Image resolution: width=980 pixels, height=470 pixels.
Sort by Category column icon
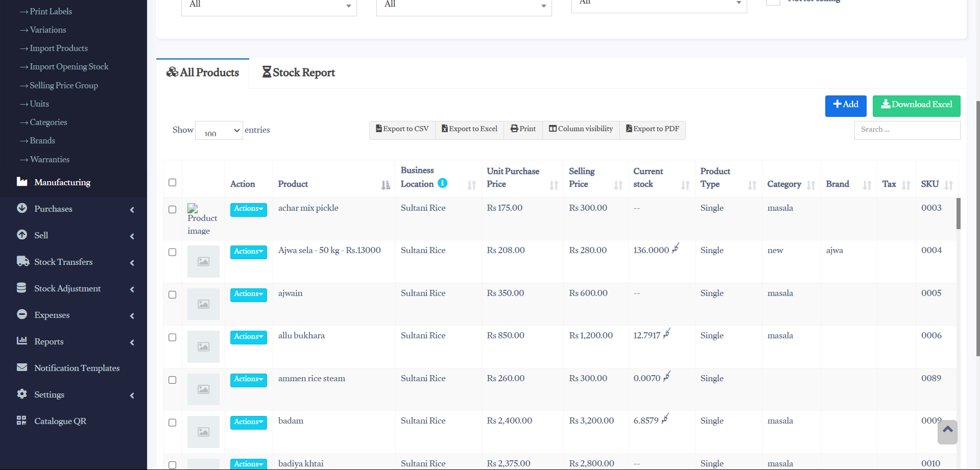coord(811,185)
